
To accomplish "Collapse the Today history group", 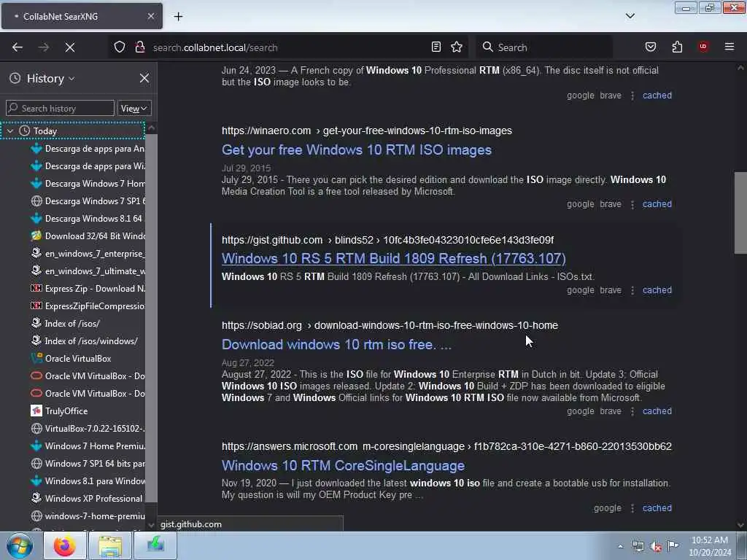I will click(x=10, y=131).
